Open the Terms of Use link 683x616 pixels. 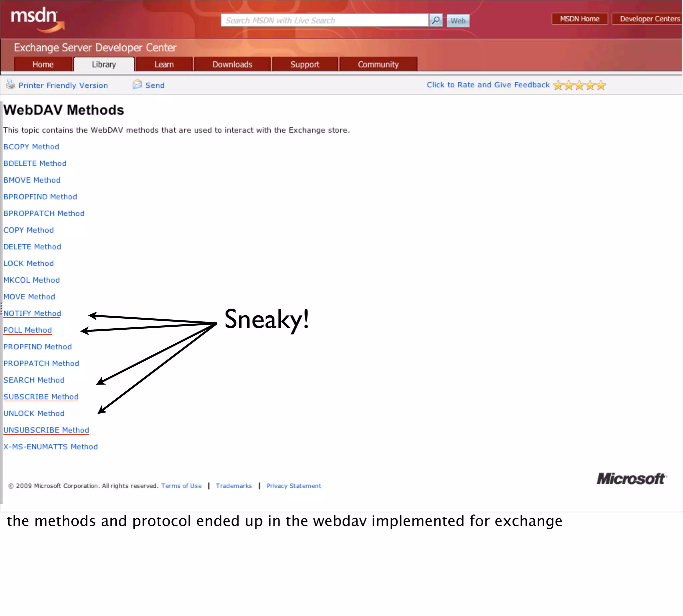click(x=181, y=486)
